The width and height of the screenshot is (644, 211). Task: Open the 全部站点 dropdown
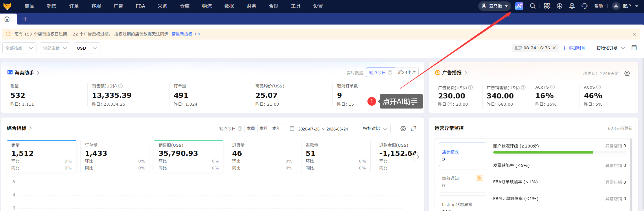pos(19,48)
